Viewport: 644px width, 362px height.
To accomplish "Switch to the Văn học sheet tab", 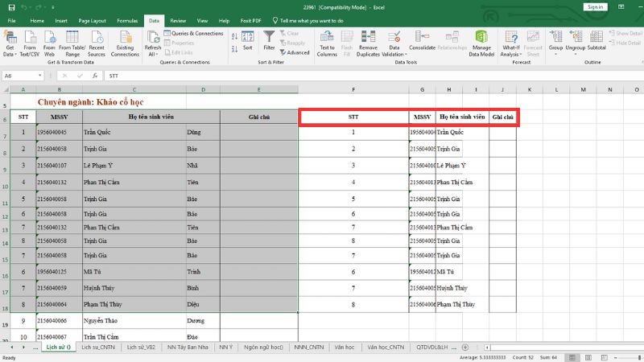I will (x=343, y=349).
